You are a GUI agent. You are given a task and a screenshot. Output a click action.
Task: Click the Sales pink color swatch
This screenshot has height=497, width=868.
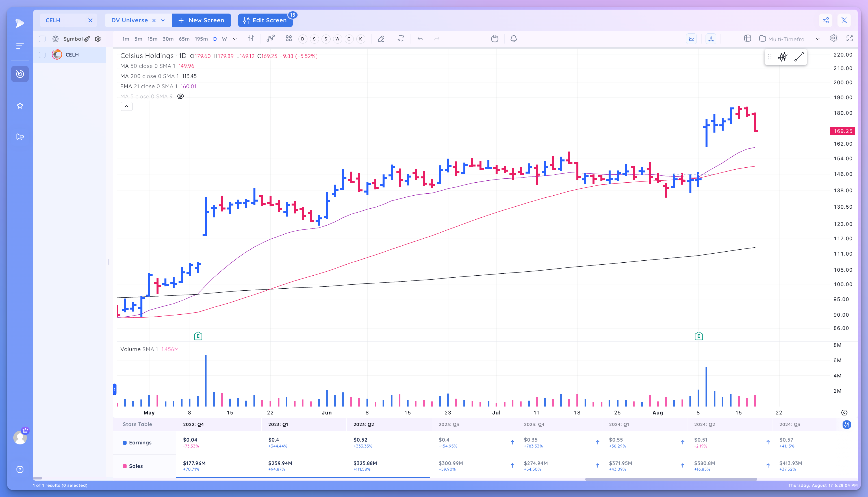pyautogui.click(x=125, y=466)
